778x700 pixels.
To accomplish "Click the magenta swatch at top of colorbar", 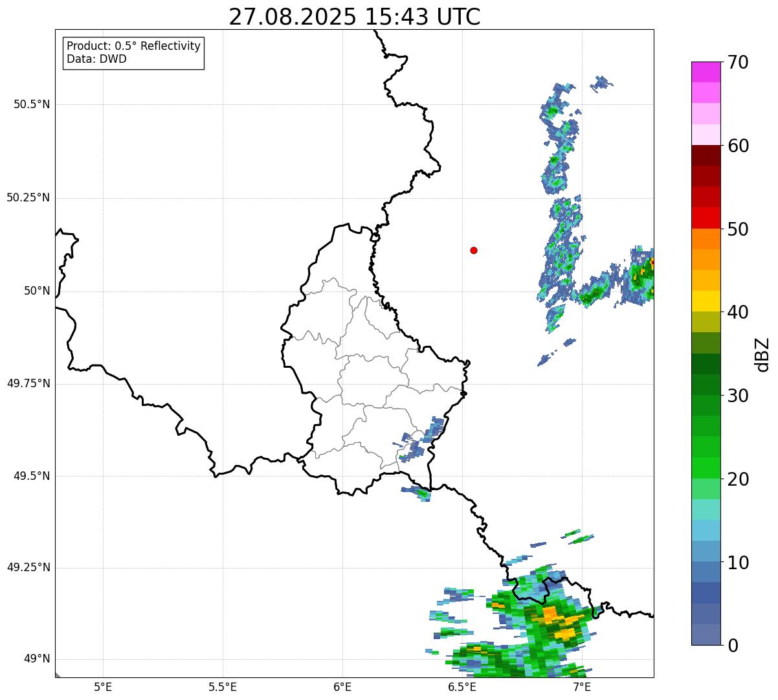I will pyautogui.click(x=706, y=72).
